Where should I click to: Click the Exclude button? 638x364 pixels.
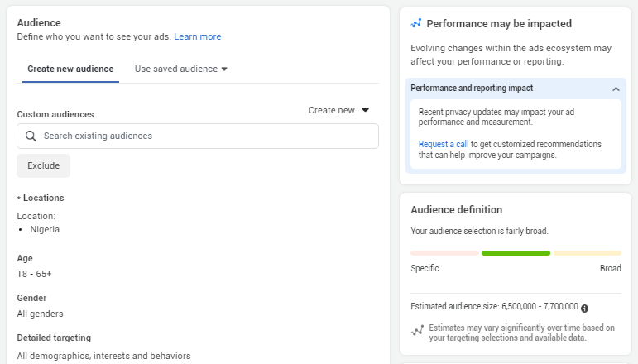pos(44,165)
